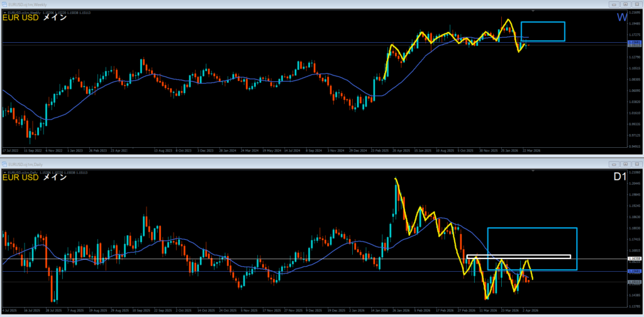Click the white horizontal line on the daily chart

[x=189, y=259]
